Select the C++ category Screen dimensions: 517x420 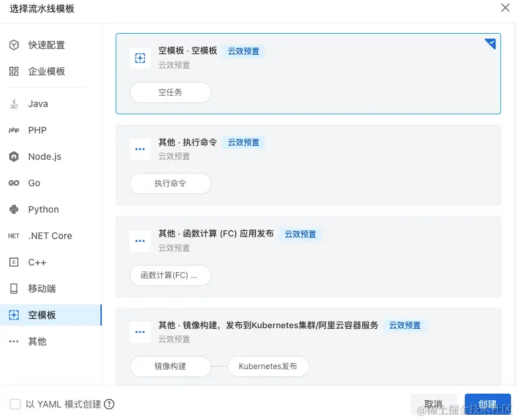tap(51, 262)
